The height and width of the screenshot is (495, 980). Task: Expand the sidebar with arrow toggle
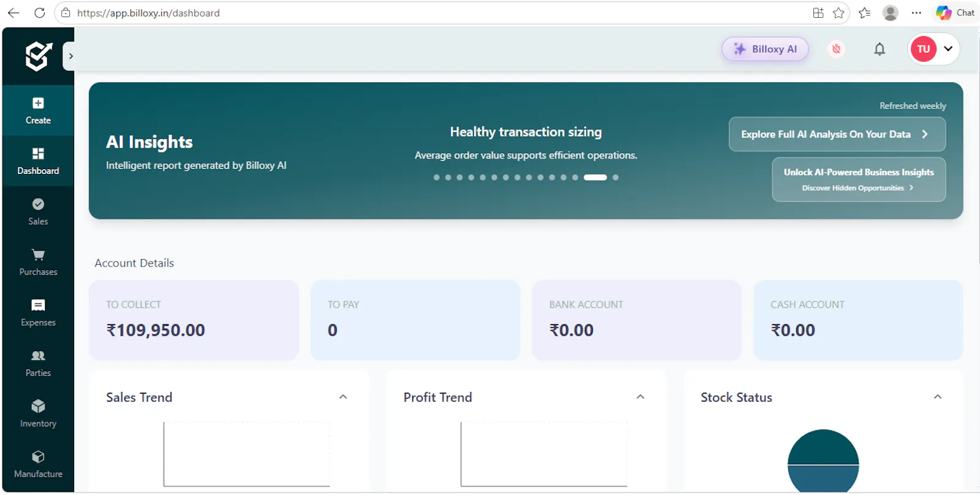pyautogui.click(x=70, y=56)
